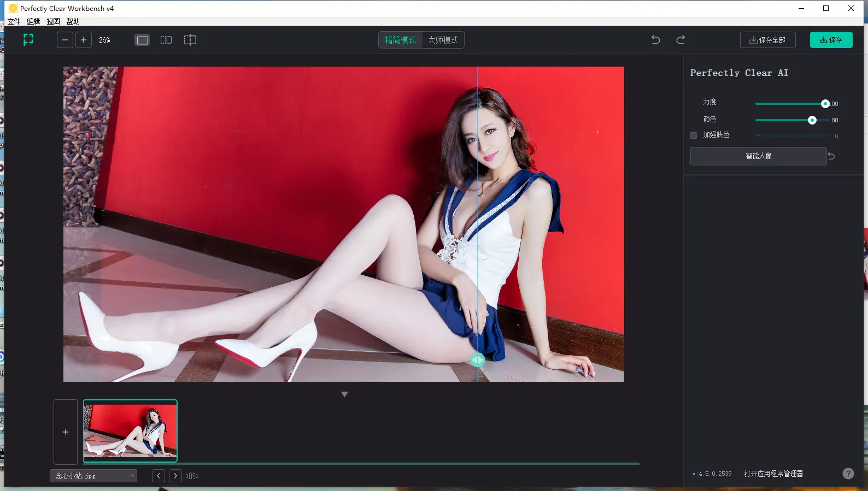Reset the 智能人像 preset with arrow icon

click(x=831, y=156)
